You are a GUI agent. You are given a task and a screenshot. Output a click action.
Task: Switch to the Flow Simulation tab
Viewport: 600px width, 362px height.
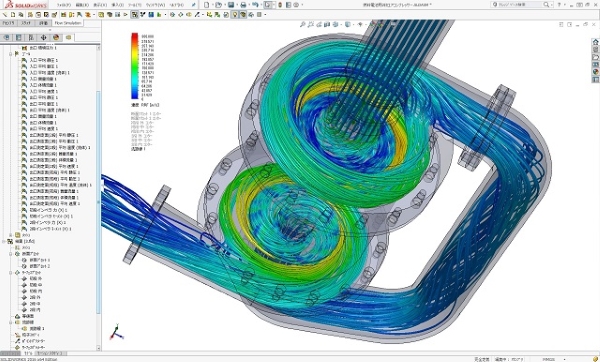pos(68,23)
